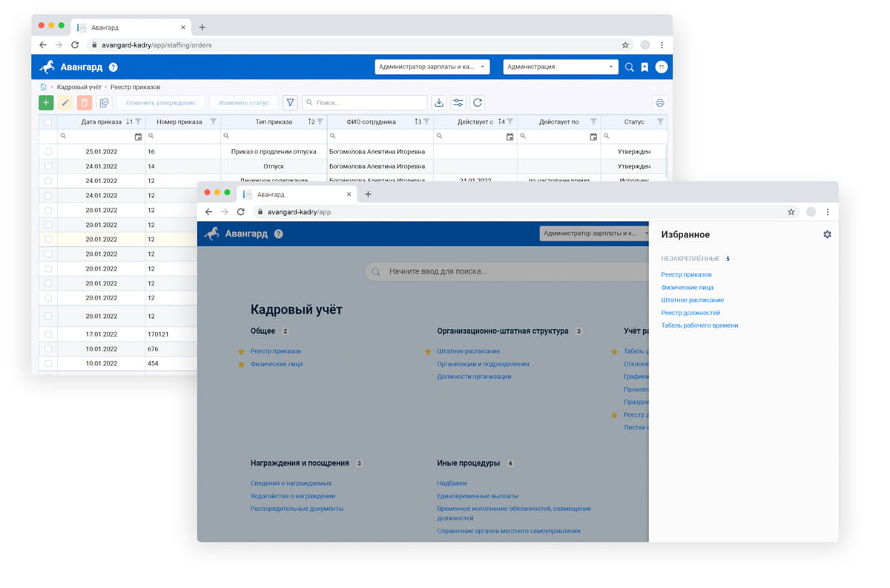This screenshot has width=890, height=588.
Task: Click the Поиск search field in toolbar
Action: coord(369,103)
